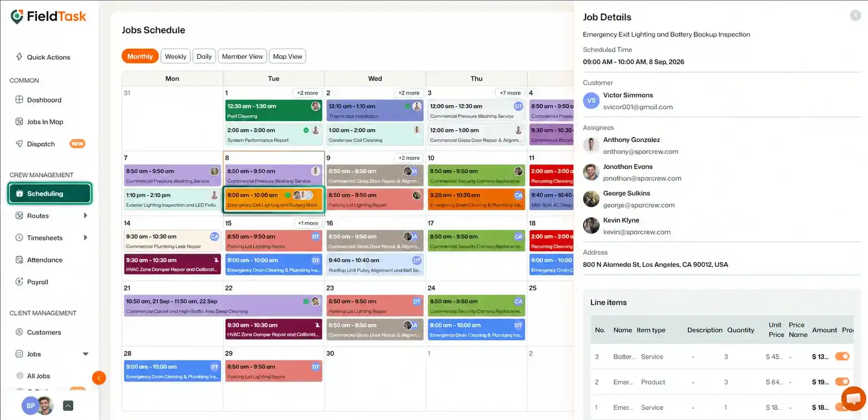The height and width of the screenshot is (420, 868).
Task: Click line item 3 name Batter...
Action: click(624, 356)
